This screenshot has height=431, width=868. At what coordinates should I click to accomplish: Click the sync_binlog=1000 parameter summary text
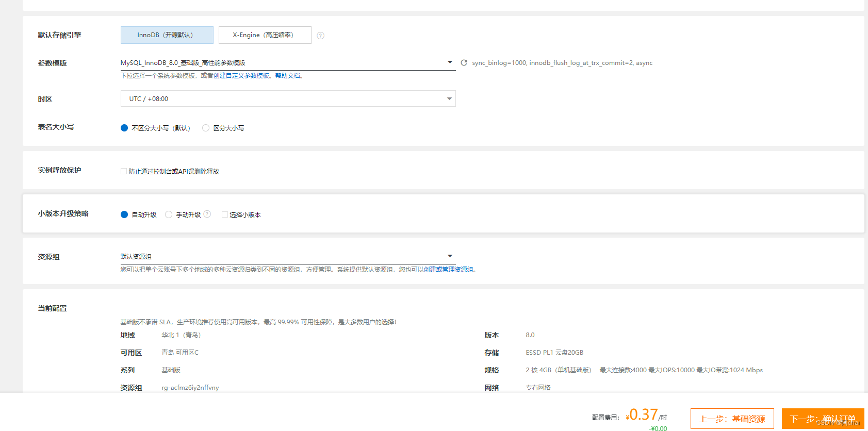tap(562, 63)
